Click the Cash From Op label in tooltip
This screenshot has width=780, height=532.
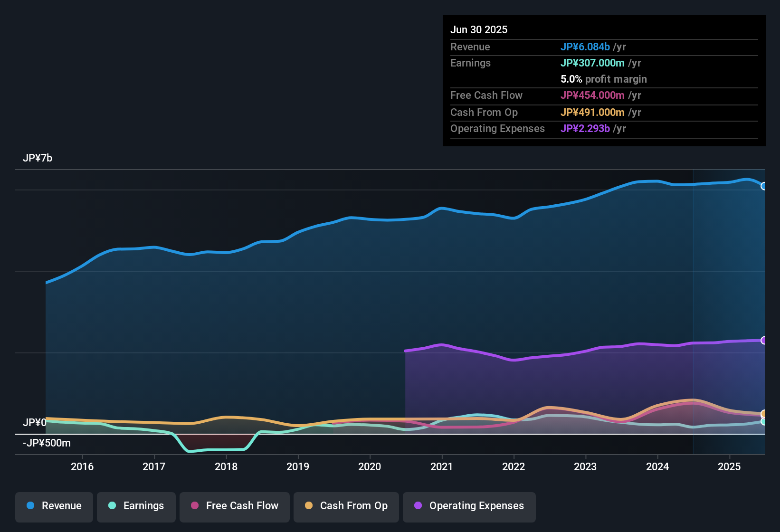484,112
